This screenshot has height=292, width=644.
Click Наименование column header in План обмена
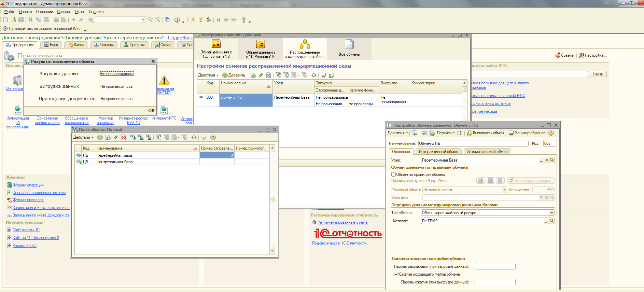pos(147,148)
